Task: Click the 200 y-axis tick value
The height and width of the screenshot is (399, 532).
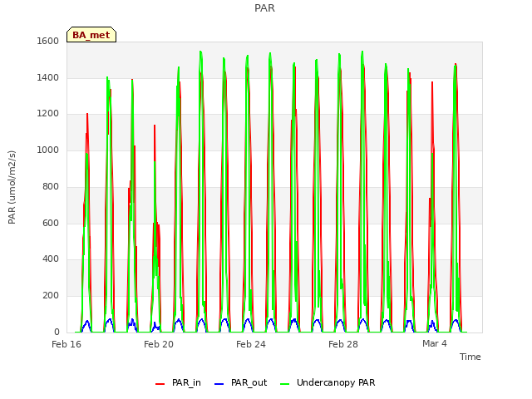Action: (x=51, y=296)
